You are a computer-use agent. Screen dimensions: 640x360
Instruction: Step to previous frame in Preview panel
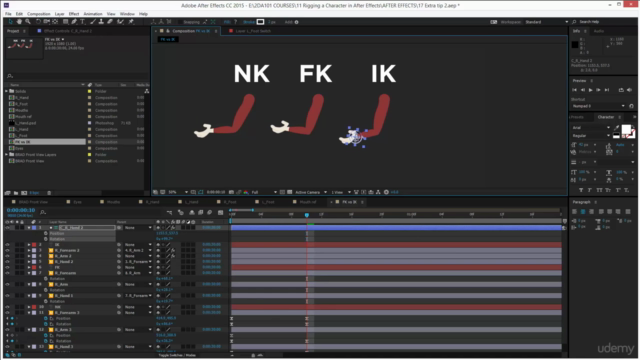click(x=583, y=90)
